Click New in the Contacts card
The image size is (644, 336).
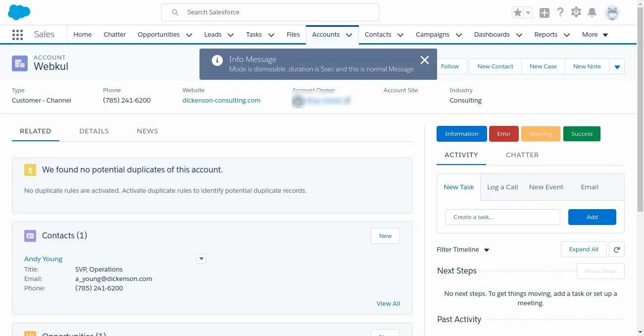385,236
